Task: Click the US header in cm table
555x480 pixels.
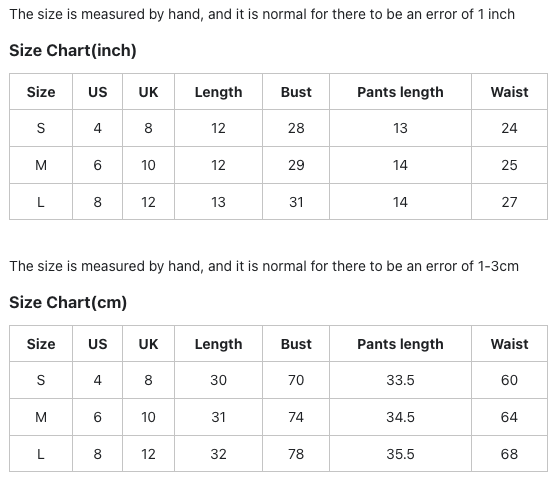Action: [97, 344]
